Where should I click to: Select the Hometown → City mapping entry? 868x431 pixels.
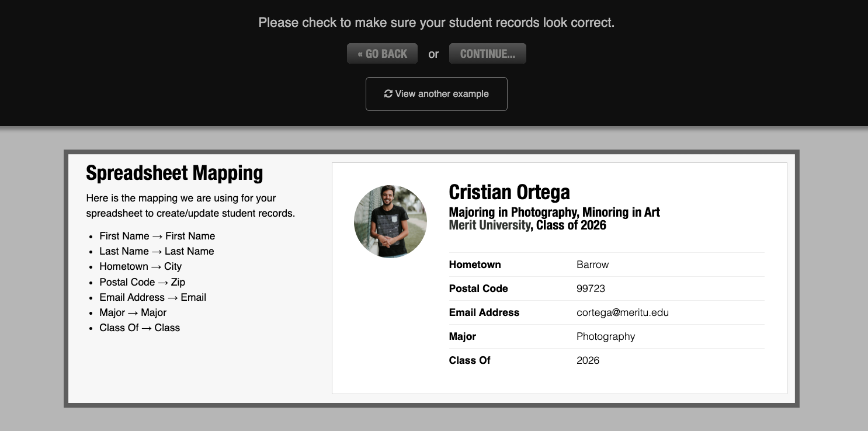(x=141, y=266)
